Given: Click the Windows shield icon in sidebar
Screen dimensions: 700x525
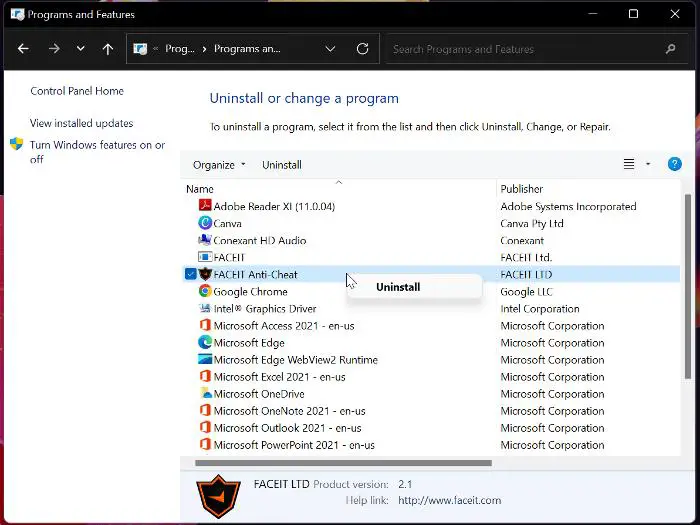Looking at the screenshot, I should tap(17, 144).
